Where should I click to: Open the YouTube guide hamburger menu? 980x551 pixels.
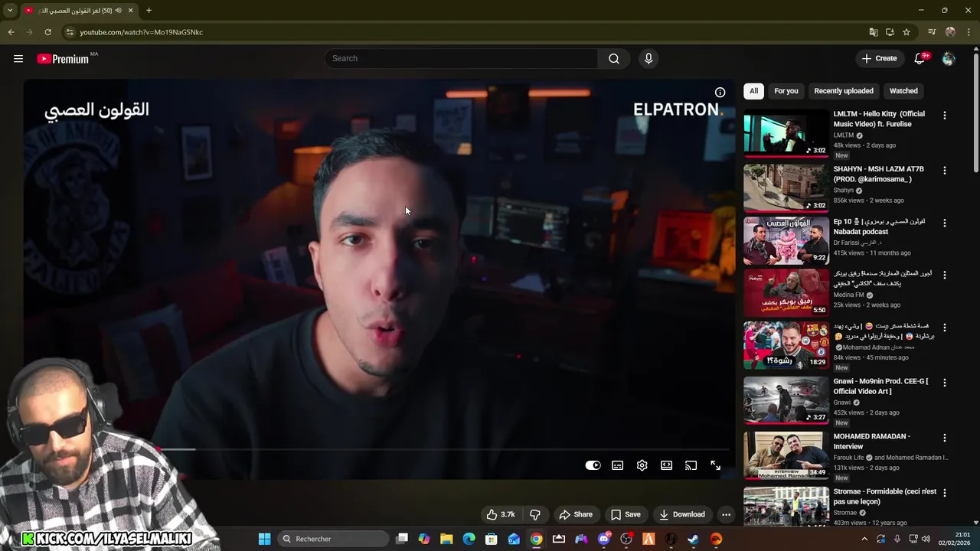(18, 59)
